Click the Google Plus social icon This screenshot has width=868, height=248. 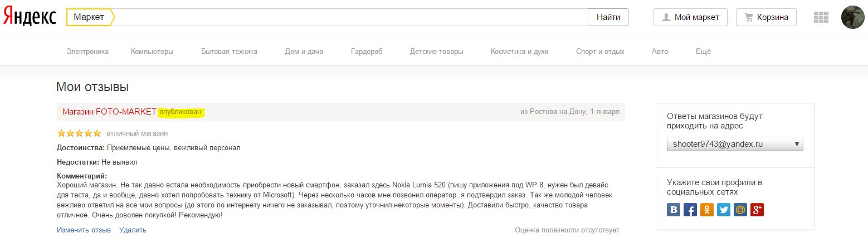pyautogui.click(x=757, y=210)
